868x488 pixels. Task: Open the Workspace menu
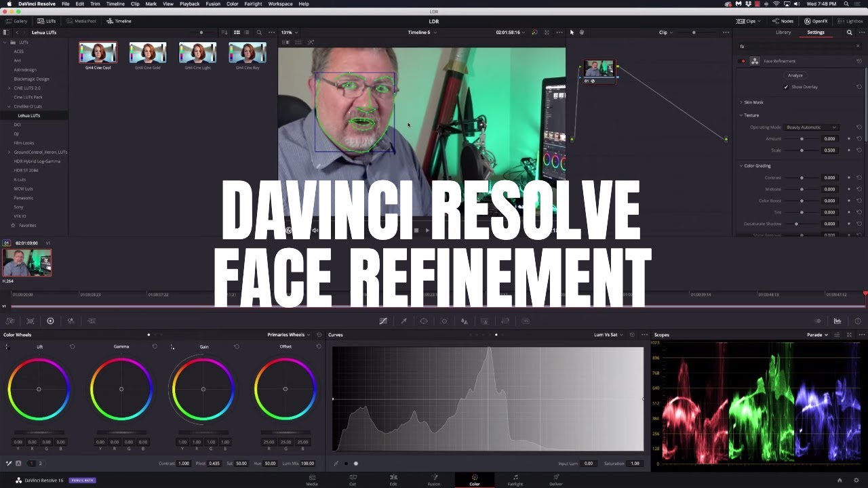(x=280, y=3)
